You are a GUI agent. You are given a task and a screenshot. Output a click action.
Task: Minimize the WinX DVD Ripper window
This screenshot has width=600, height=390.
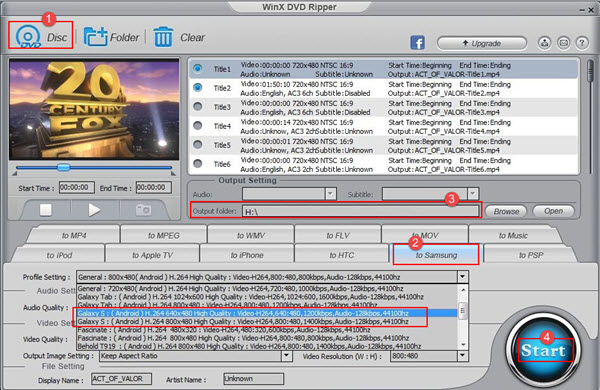pos(582,10)
